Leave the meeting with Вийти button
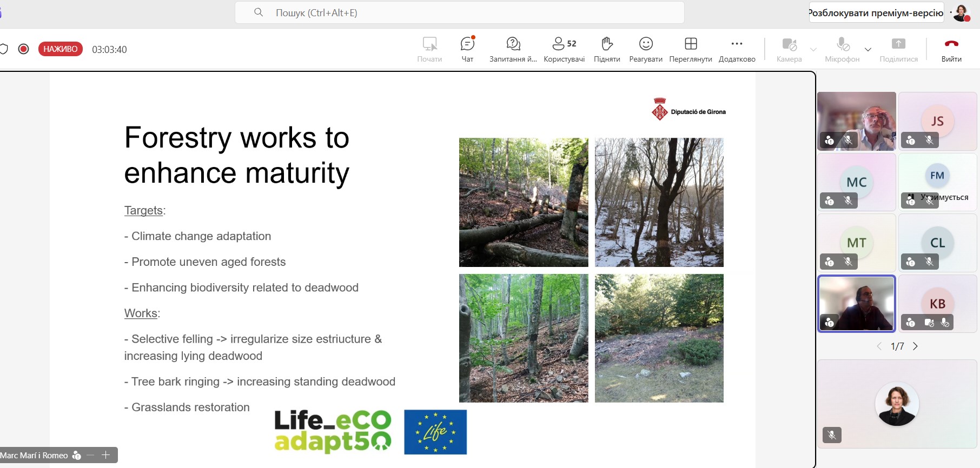980x468 pixels. [x=951, y=44]
